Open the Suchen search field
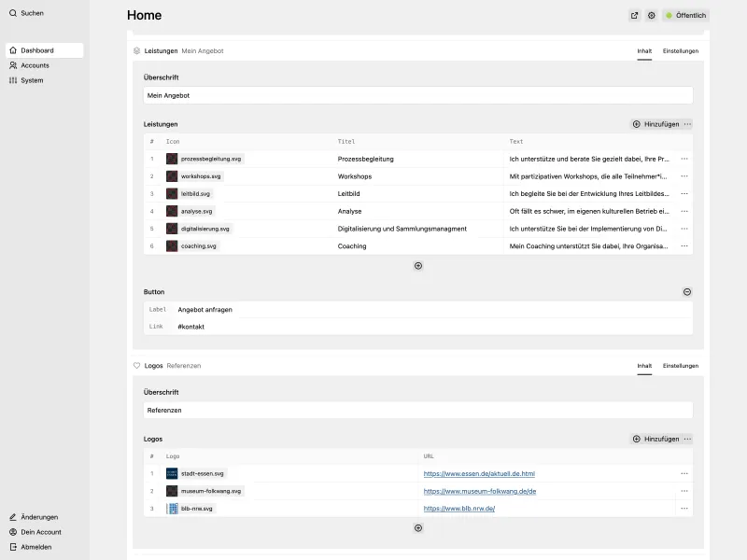747x560 pixels. coord(28,13)
